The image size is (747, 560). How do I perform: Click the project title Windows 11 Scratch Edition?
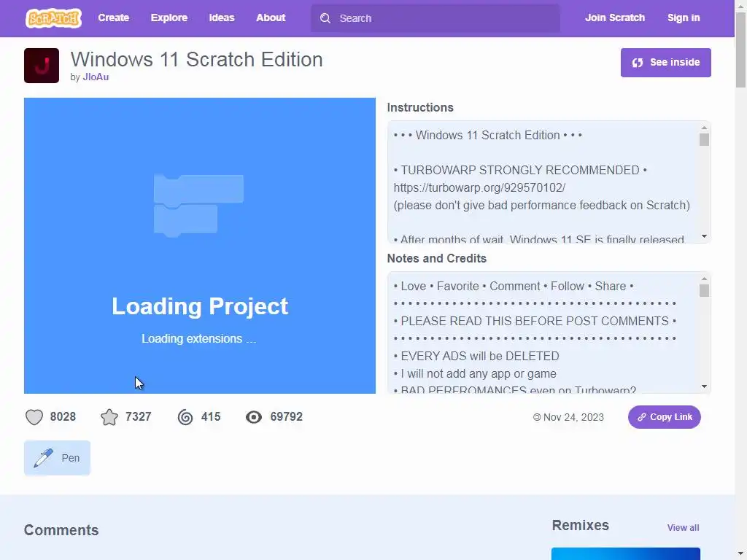pyautogui.click(x=197, y=60)
